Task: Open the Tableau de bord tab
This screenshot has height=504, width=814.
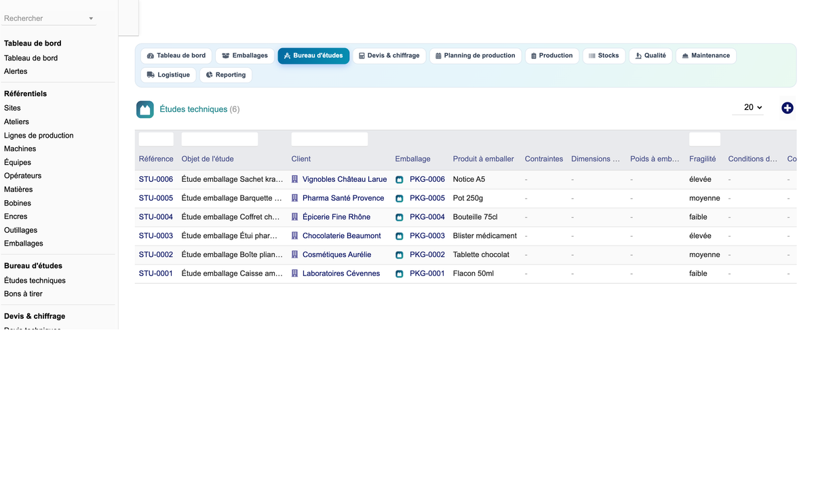Action: click(x=176, y=56)
